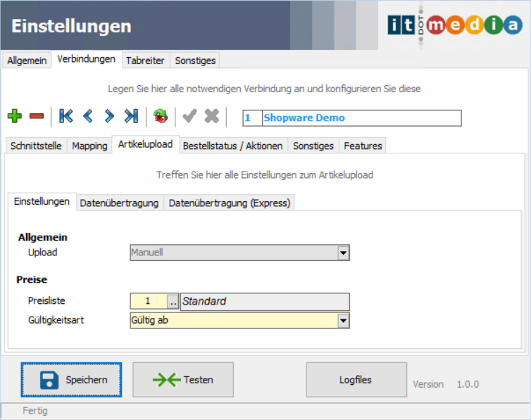Image resolution: width=531 pixels, height=420 pixels.
Task: Click the refresh connection icon
Action: pos(161,116)
